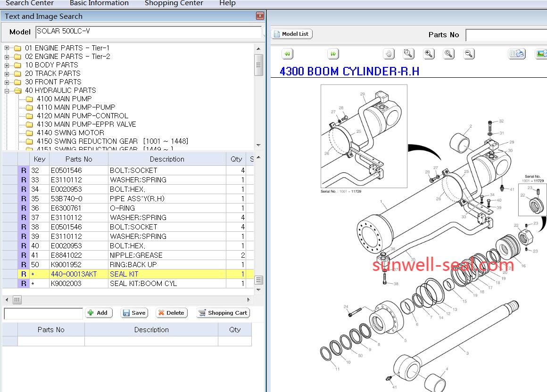Screen dimensions: 547x392
Task: Open the Shopping Center menu
Action: [x=174, y=3]
